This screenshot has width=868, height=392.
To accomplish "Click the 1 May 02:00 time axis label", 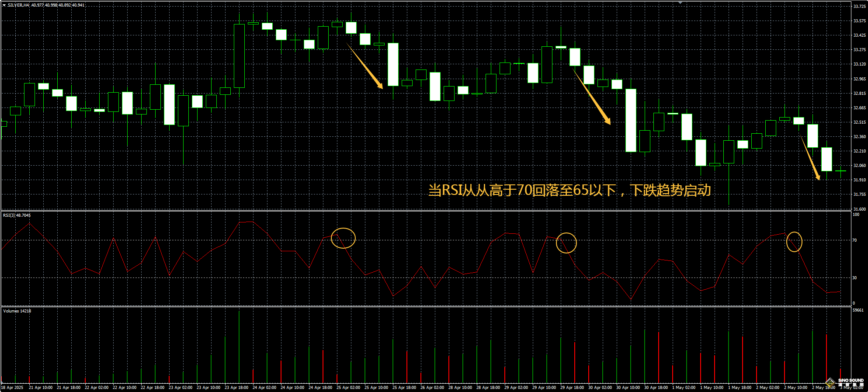I will (684, 388).
